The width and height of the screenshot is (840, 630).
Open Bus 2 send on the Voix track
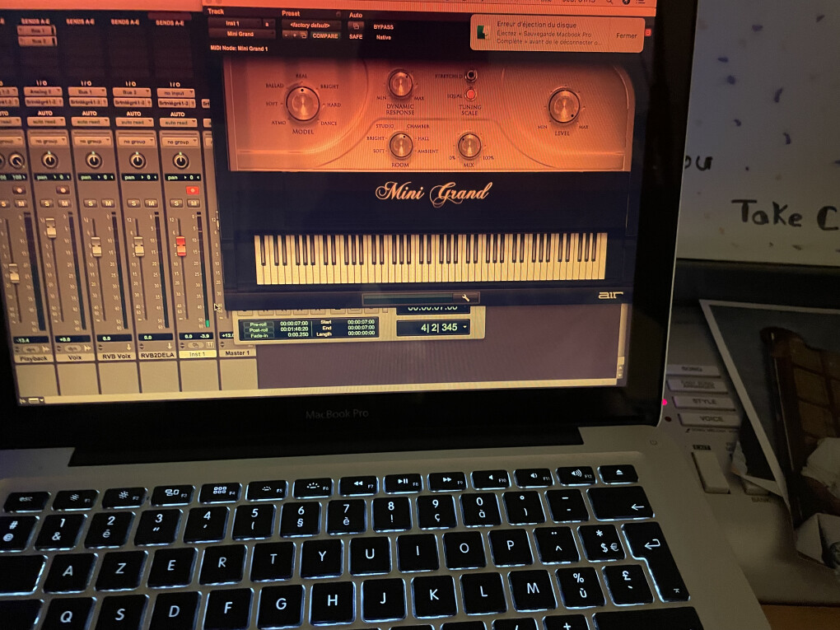36,40
